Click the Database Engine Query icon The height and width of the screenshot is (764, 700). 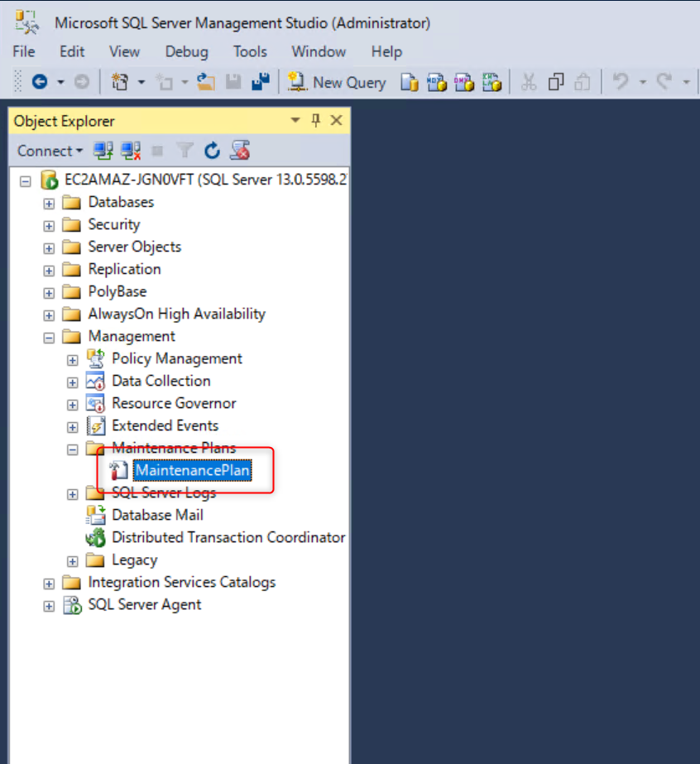click(x=410, y=82)
